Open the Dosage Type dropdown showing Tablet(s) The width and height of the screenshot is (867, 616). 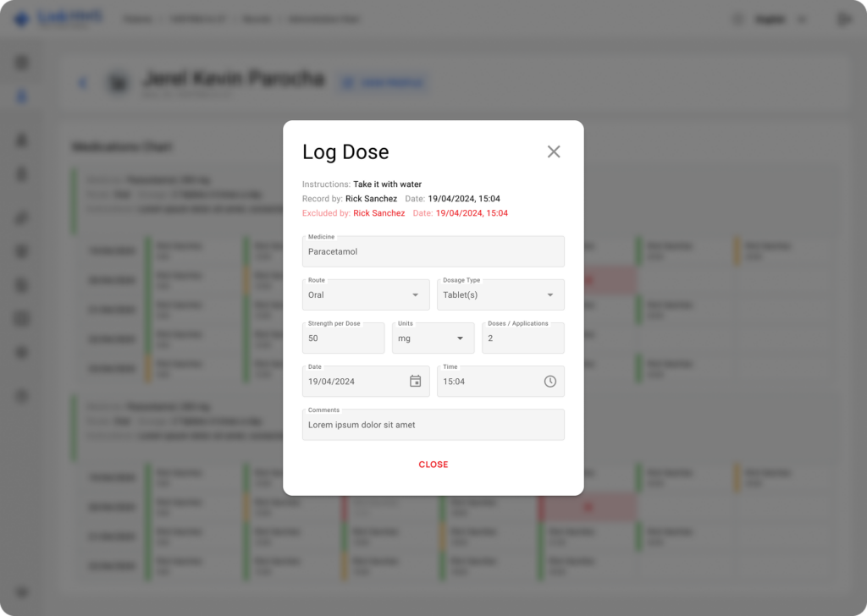[500, 294]
